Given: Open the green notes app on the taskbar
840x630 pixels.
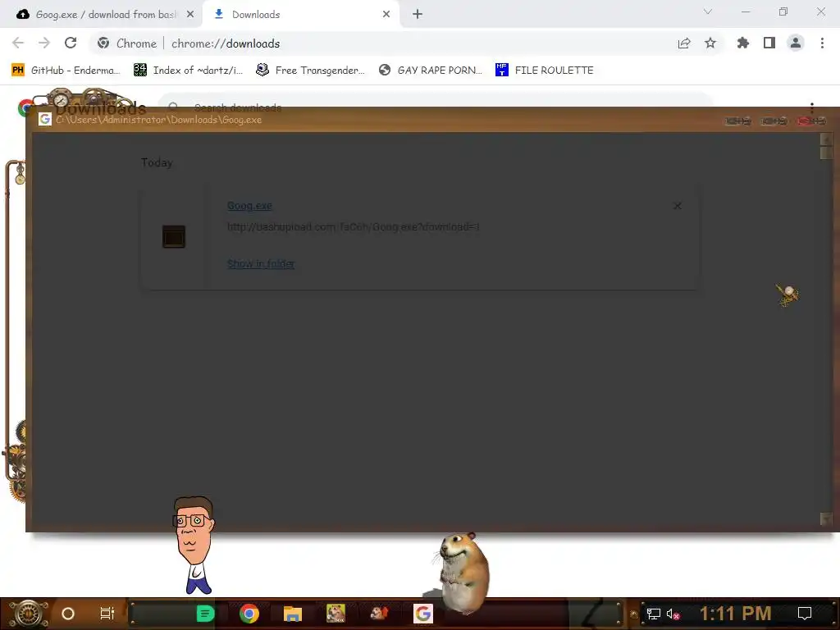Looking at the screenshot, I should 206,614.
